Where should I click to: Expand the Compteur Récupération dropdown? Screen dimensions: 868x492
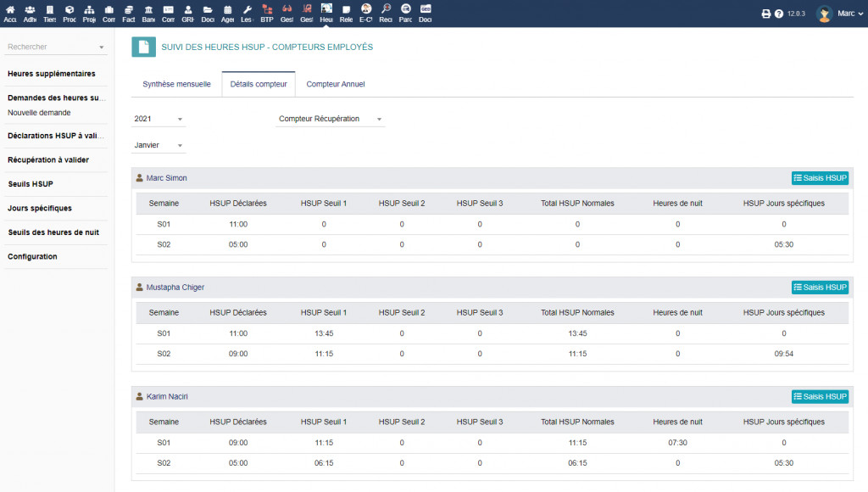click(x=331, y=120)
